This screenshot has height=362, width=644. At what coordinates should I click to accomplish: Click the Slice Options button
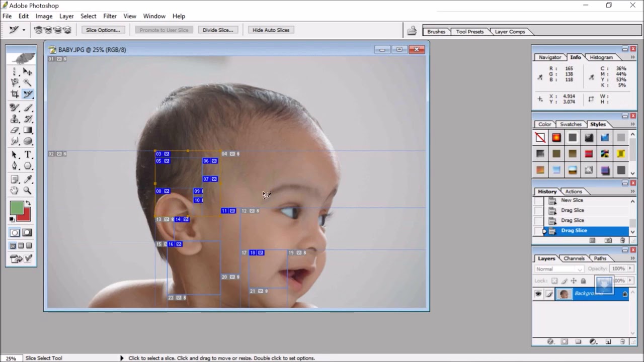coord(103,30)
